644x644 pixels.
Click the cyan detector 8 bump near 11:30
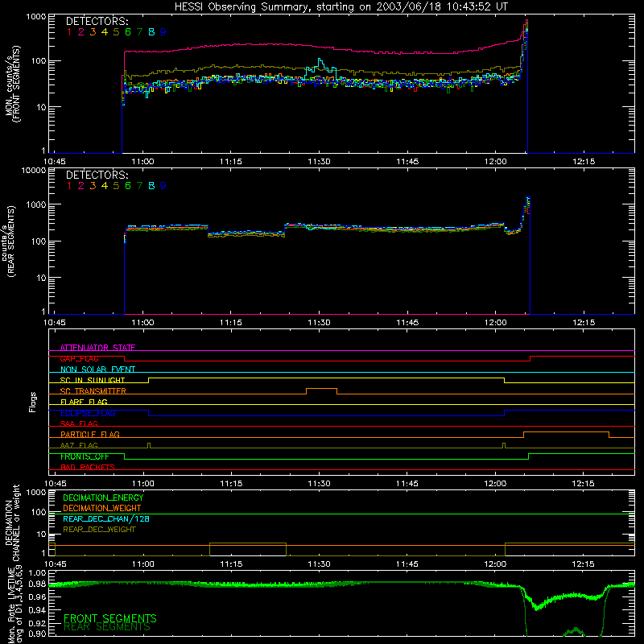pos(320,68)
